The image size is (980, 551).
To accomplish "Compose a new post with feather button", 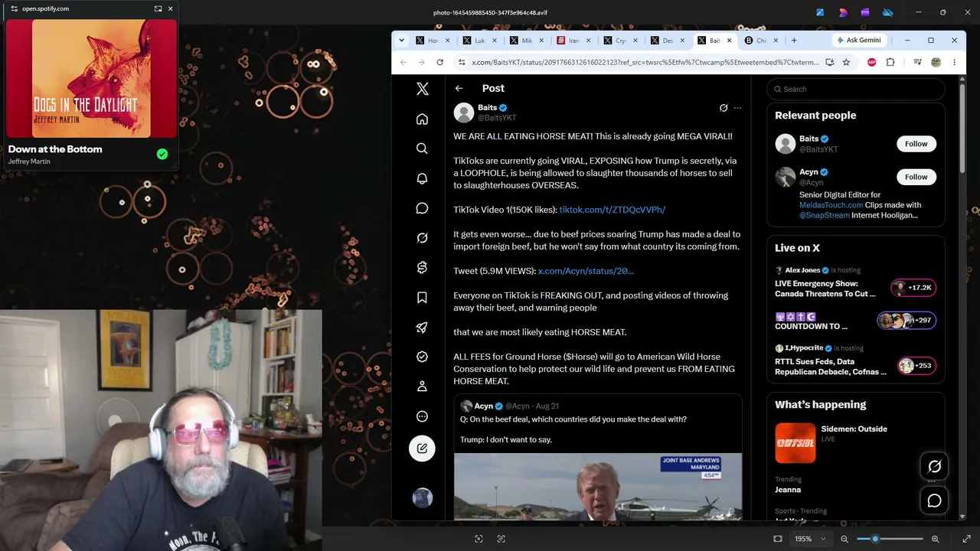I will (422, 448).
